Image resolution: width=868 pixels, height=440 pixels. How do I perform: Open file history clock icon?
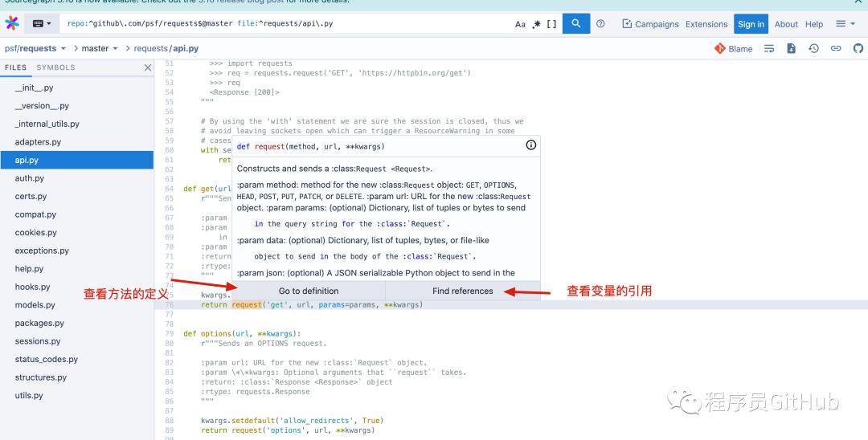[813, 49]
